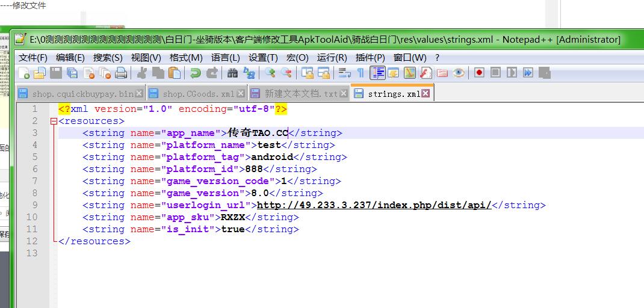
Task: Click the Open file folder icon
Action: 40,73
